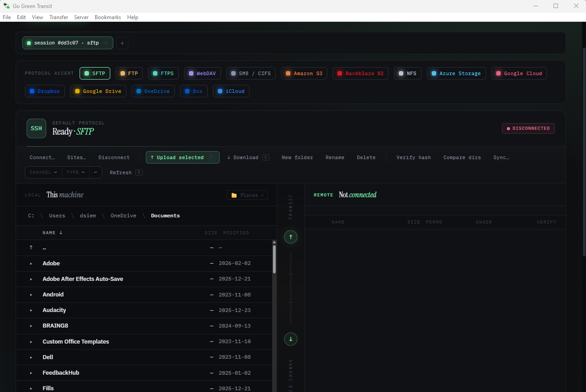Select the Google Drive protocol accent
This screenshot has height=392, width=586.
click(x=98, y=91)
